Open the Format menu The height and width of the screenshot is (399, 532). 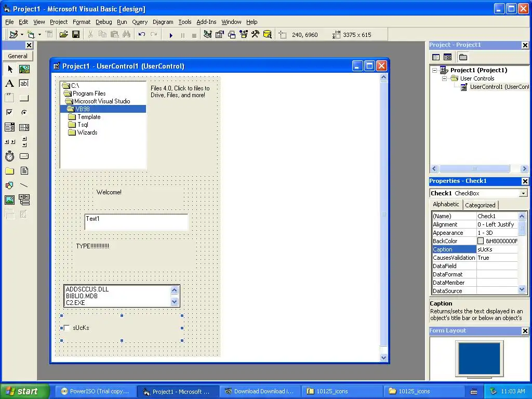(82, 22)
